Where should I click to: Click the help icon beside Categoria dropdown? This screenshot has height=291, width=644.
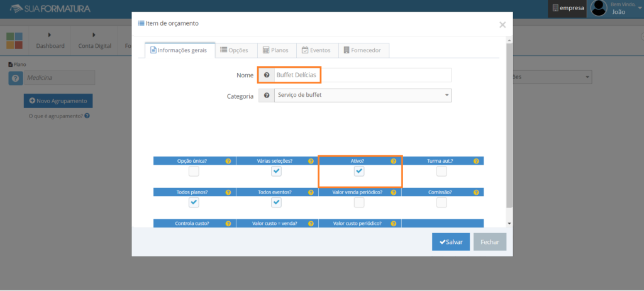(x=267, y=96)
